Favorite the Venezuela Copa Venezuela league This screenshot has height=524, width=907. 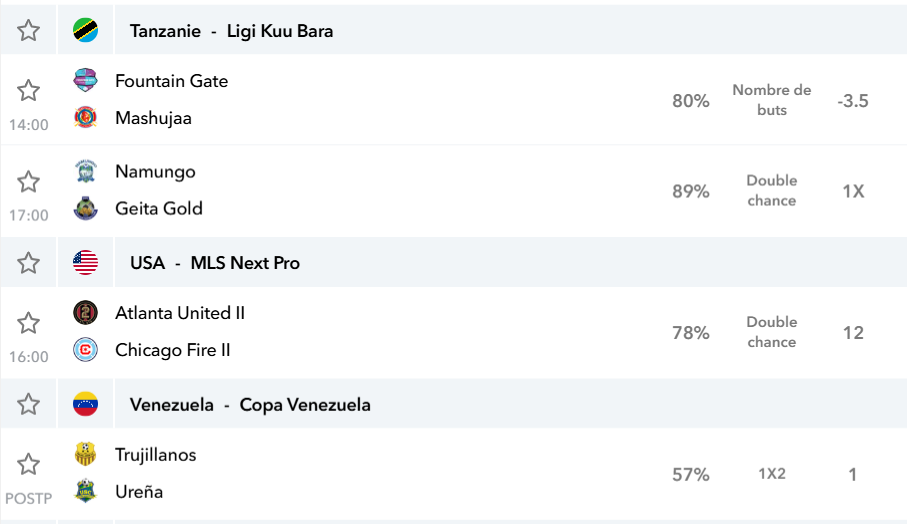click(x=28, y=404)
